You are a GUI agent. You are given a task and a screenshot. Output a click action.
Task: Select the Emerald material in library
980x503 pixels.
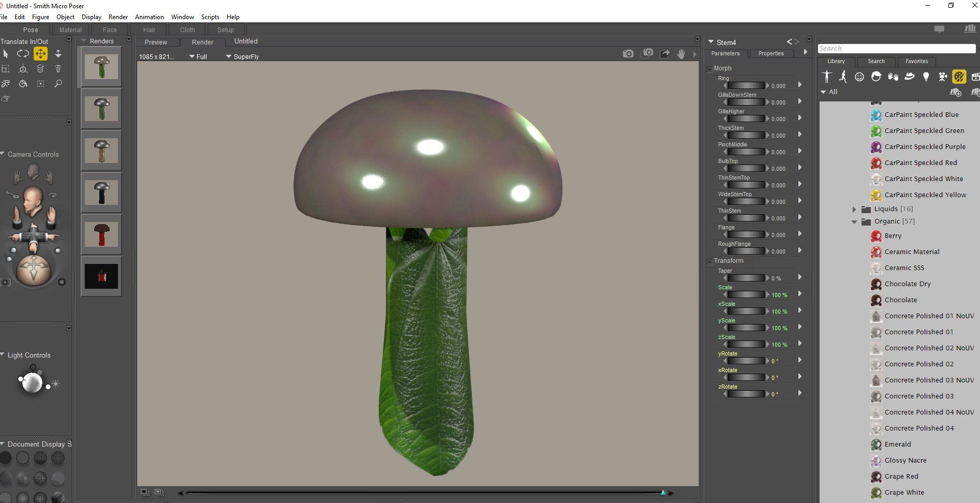point(898,444)
